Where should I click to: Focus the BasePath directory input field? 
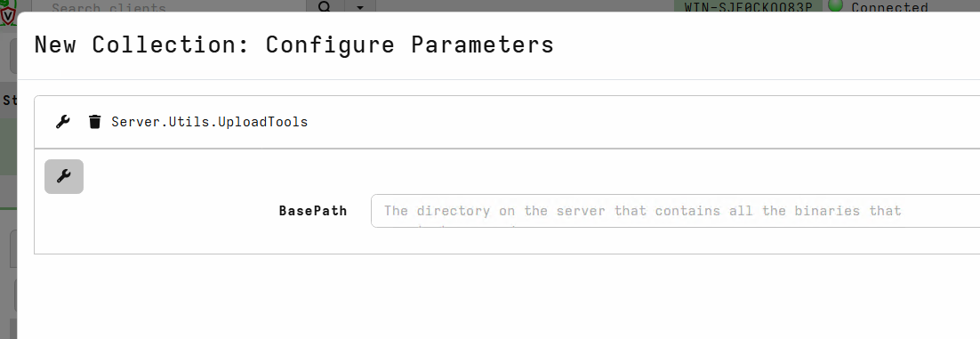tap(675, 211)
